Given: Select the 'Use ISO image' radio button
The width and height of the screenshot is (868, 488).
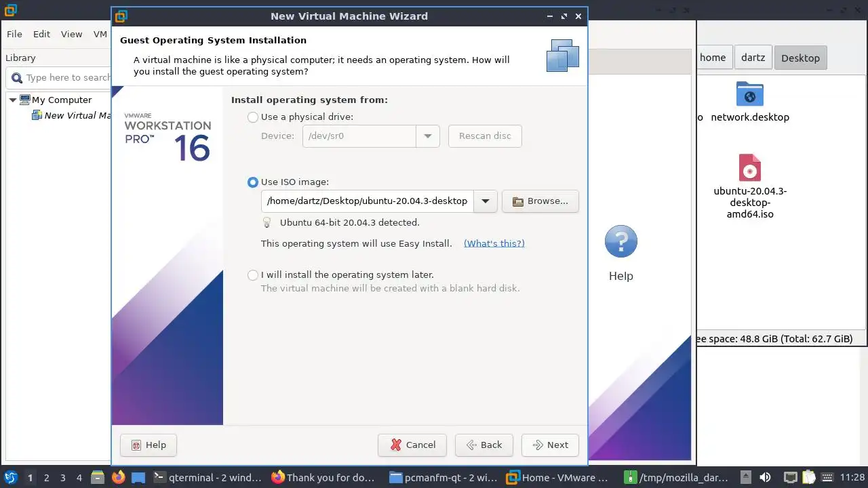Looking at the screenshot, I should pos(253,182).
